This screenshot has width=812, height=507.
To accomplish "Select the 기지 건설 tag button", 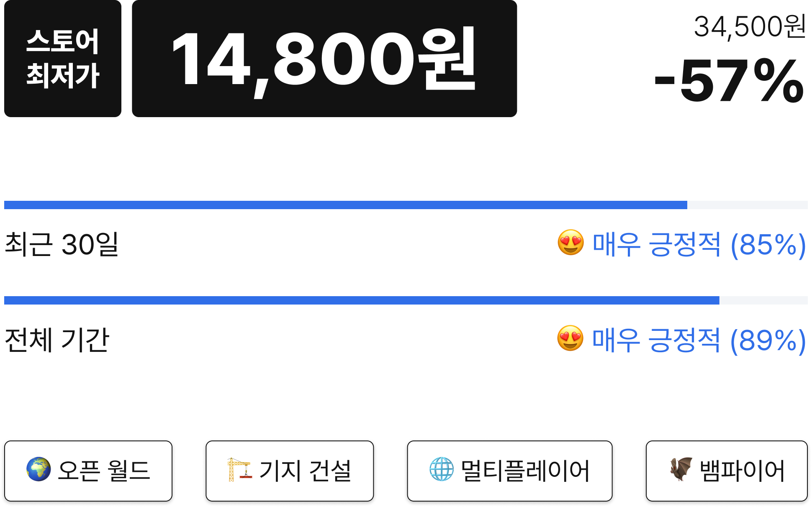I will coord(290,471).
